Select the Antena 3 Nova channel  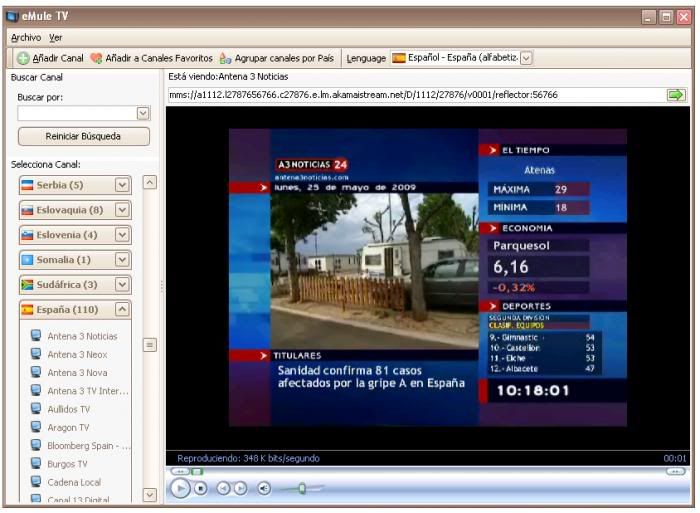(x=77, y=373)
